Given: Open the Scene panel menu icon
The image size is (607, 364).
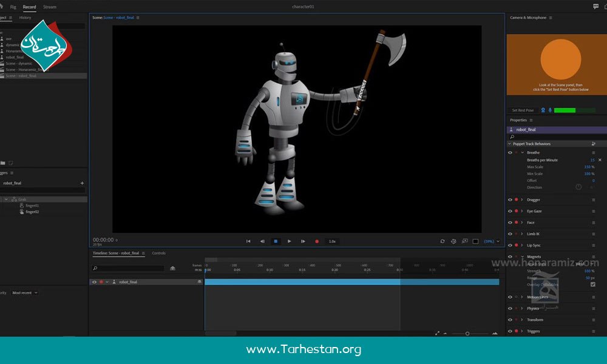Looking at the screenshot, I should click(138, 18).
